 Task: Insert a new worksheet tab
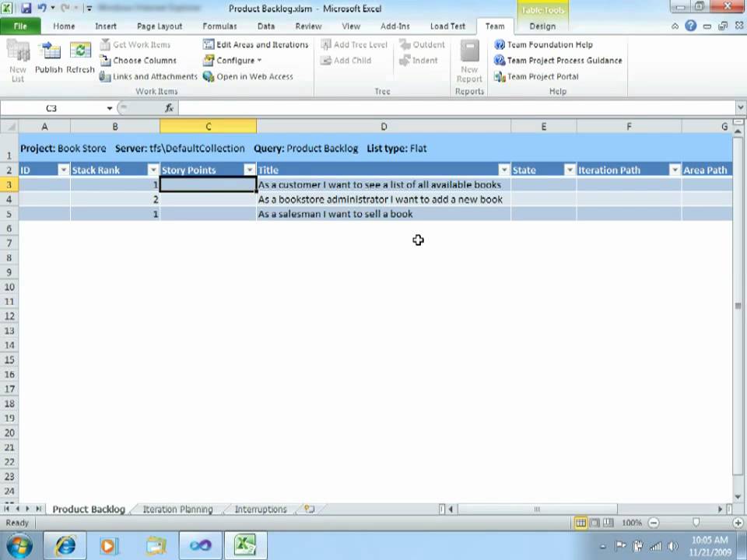309,509
